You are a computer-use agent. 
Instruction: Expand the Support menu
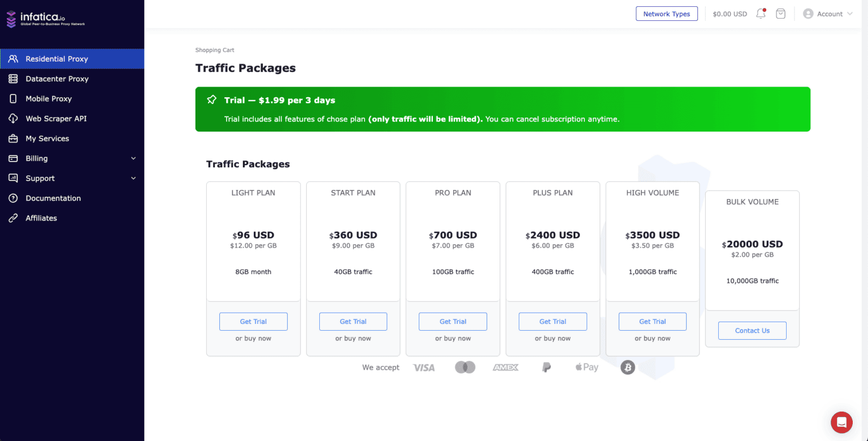[x=72, y=178]
